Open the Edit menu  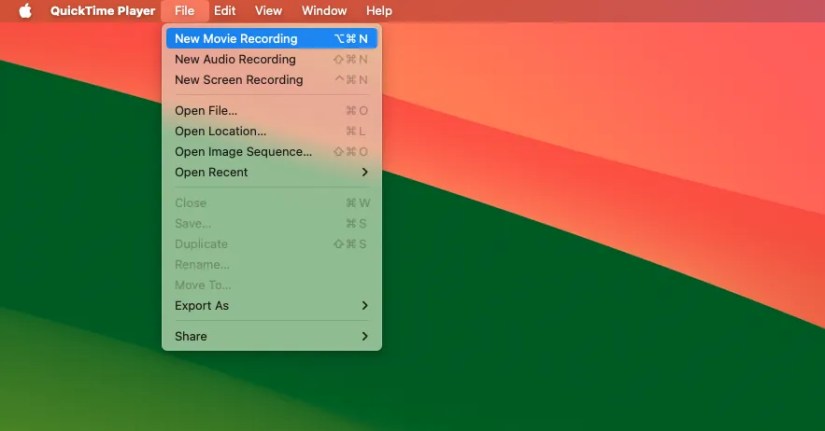pos(225,11)
